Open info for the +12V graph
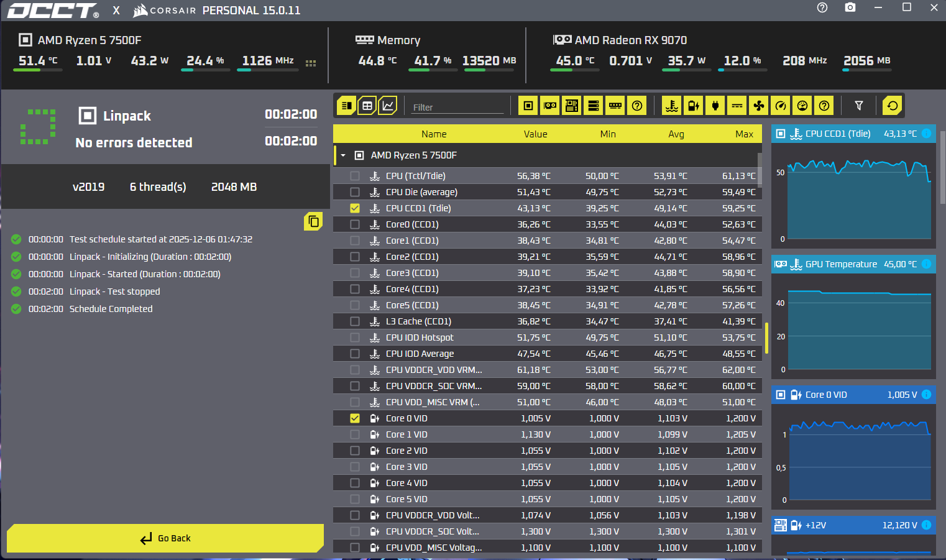The width and height of the screenshot is (946, 560). 926,525
